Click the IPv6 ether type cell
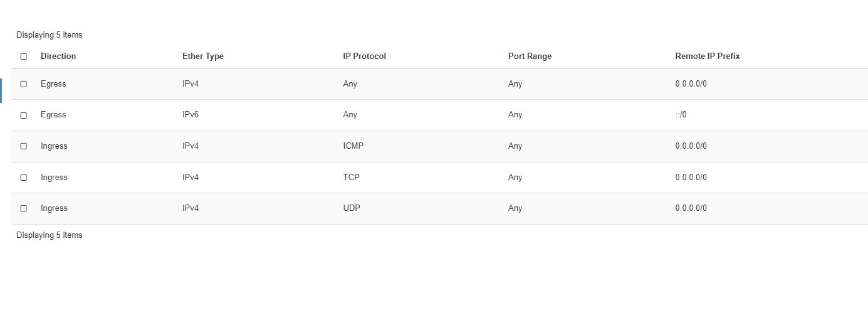The width and height of the screenshot is (868, 310). (191, 115)
